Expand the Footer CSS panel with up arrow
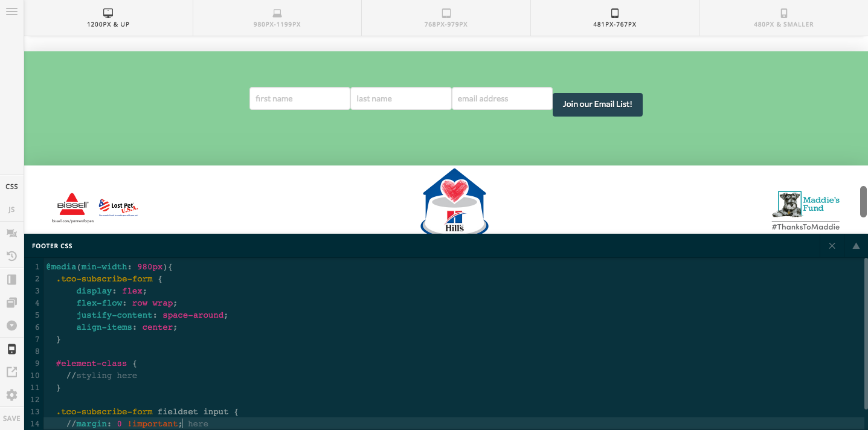868x430 pixels. coord(855,246)
